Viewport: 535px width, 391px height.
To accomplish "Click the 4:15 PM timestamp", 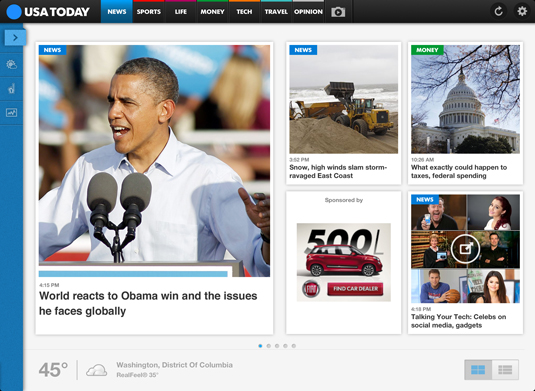I will pos(49,285).
